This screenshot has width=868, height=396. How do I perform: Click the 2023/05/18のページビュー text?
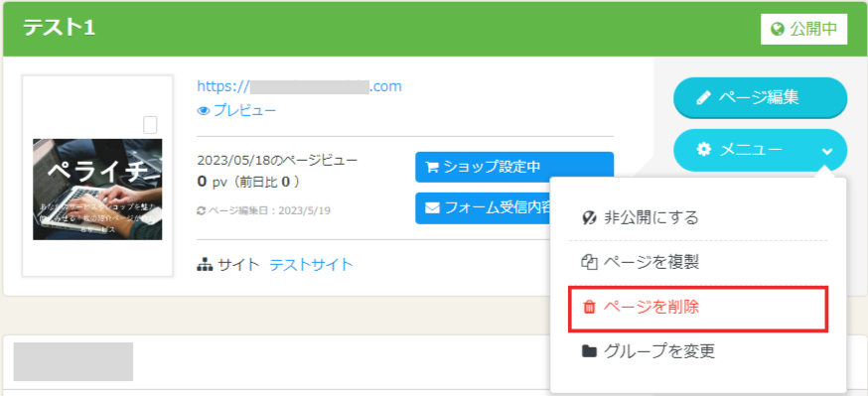(277, 161)
